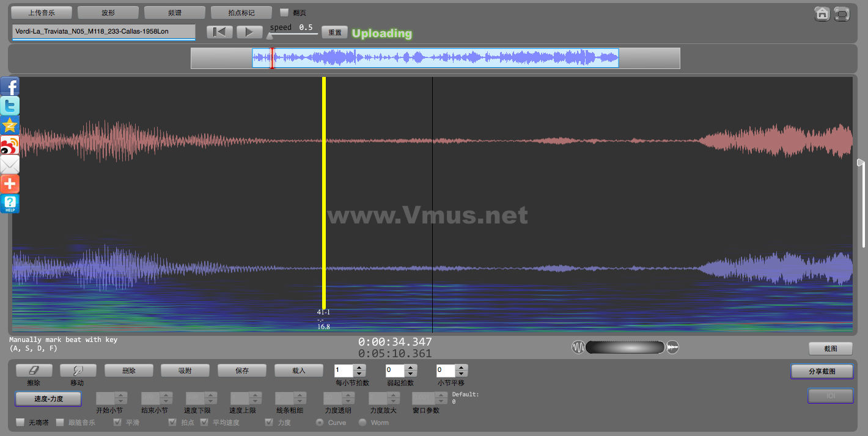This screenshot has height=436, width=868.
Task: Adjust the 每小节拍数 stepper arrows
Action: tap(359, 370)
